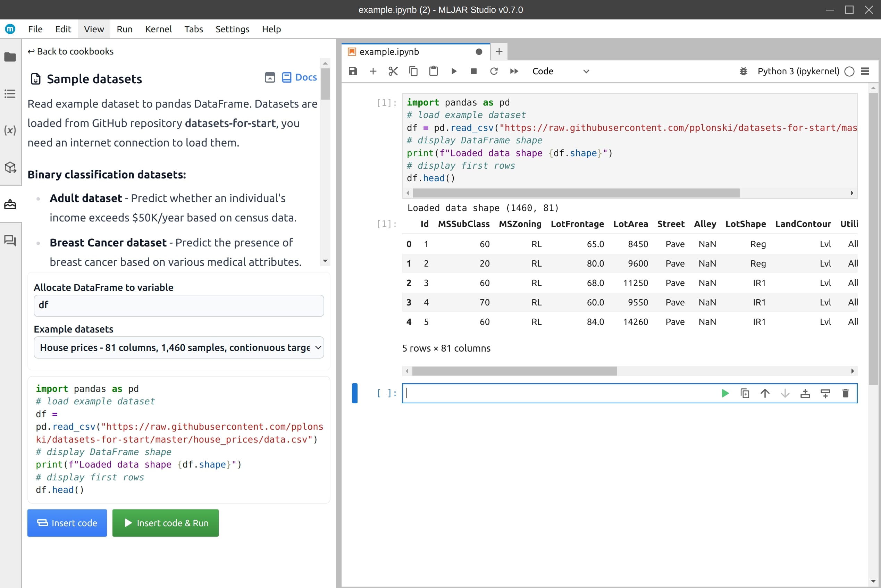881x588 pixels.
Task: Open the chat sidebar icon
Action: tap(10, 241)
